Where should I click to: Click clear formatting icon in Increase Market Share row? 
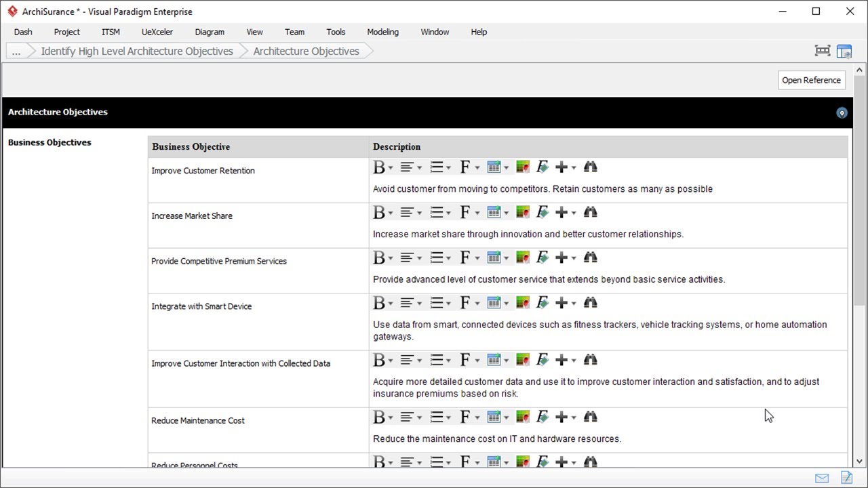(x=542, y=212)
